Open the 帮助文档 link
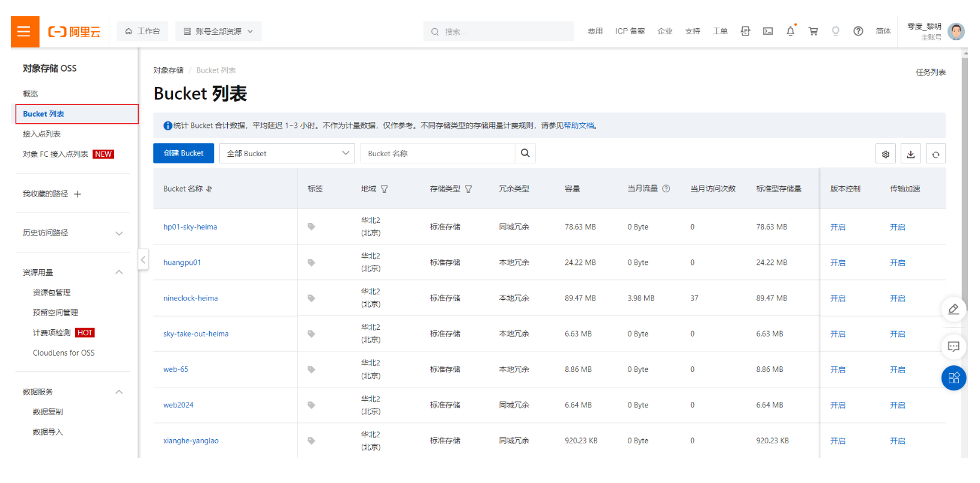Image resolution: width=980 pixels, height=483 pixels. (x=579, y=126)
